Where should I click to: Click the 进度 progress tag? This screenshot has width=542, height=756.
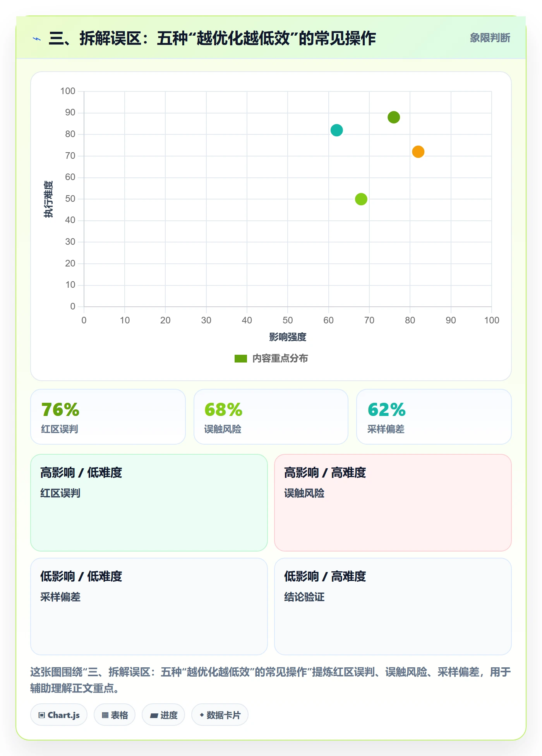163,715
